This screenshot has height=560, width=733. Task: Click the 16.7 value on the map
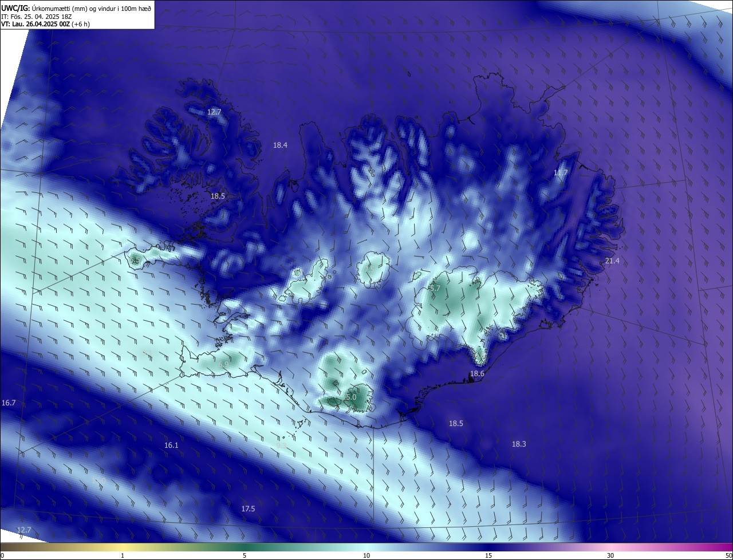coord(9,403)
